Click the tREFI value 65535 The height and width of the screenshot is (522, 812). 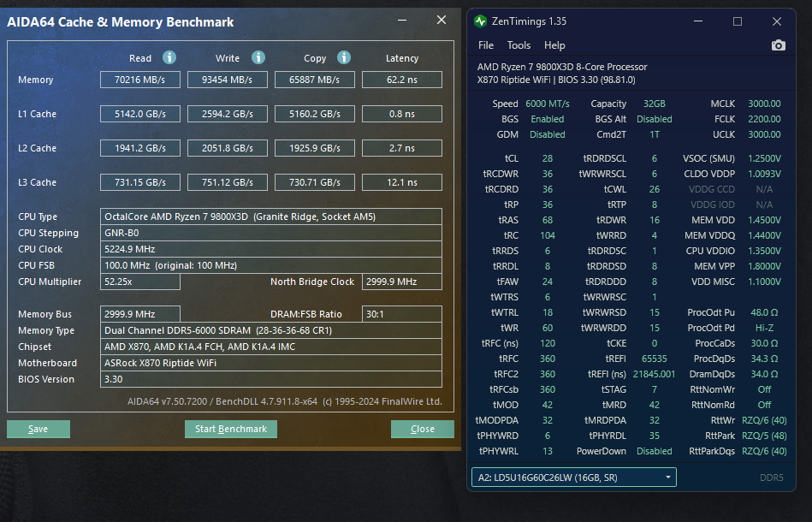(654, 359)
